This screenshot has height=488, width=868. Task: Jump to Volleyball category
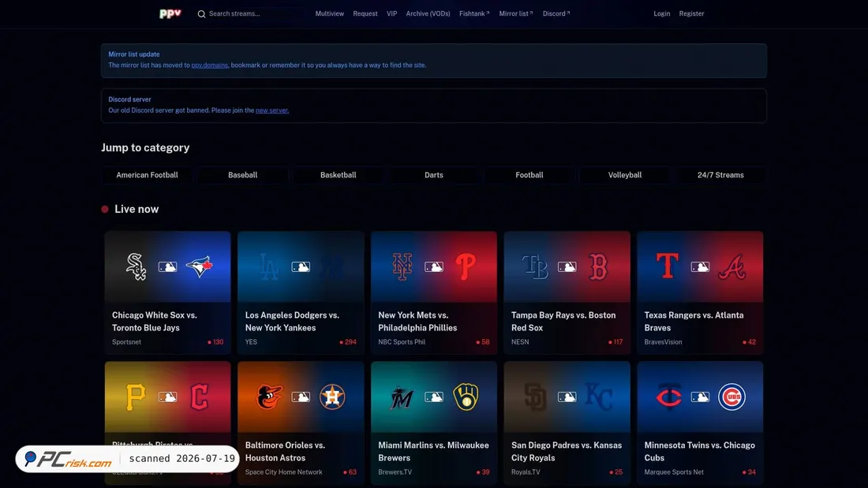coord(625,175)
